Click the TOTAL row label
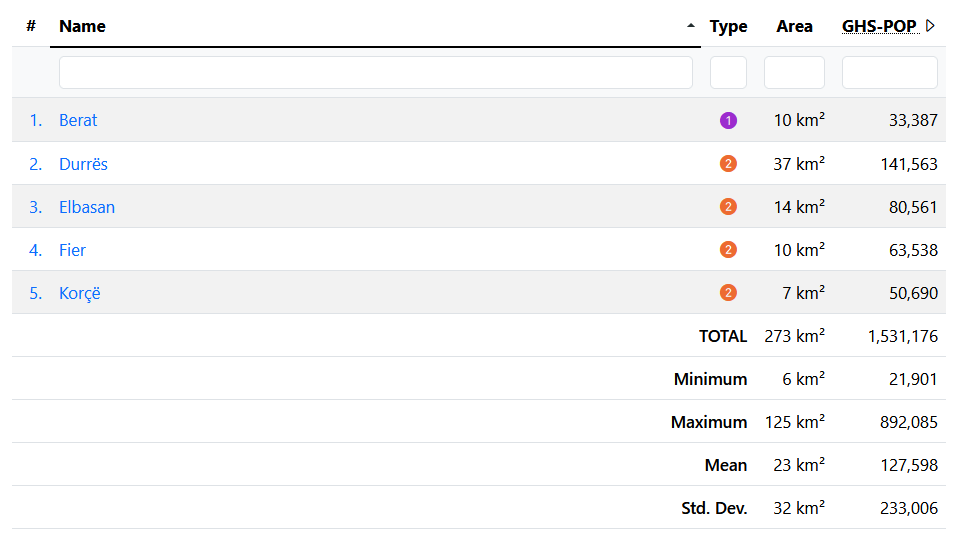This screenshot has width=954, height=537. (723, 336)
